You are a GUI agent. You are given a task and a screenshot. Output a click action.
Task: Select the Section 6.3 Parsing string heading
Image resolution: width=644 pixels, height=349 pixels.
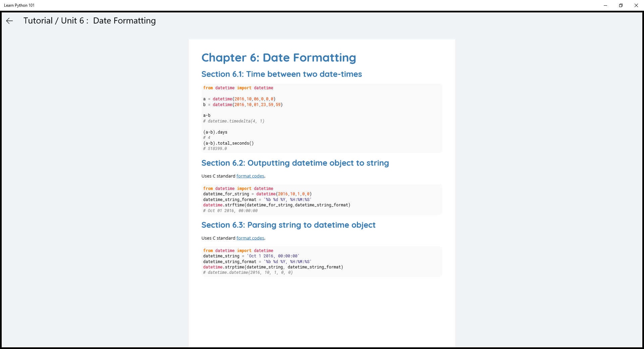tap(288, 225)
